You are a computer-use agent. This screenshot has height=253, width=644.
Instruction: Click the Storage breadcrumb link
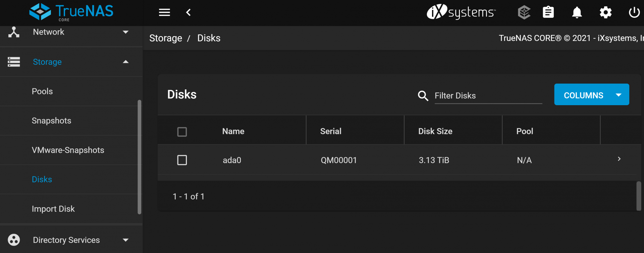click(x=166, y=38)
